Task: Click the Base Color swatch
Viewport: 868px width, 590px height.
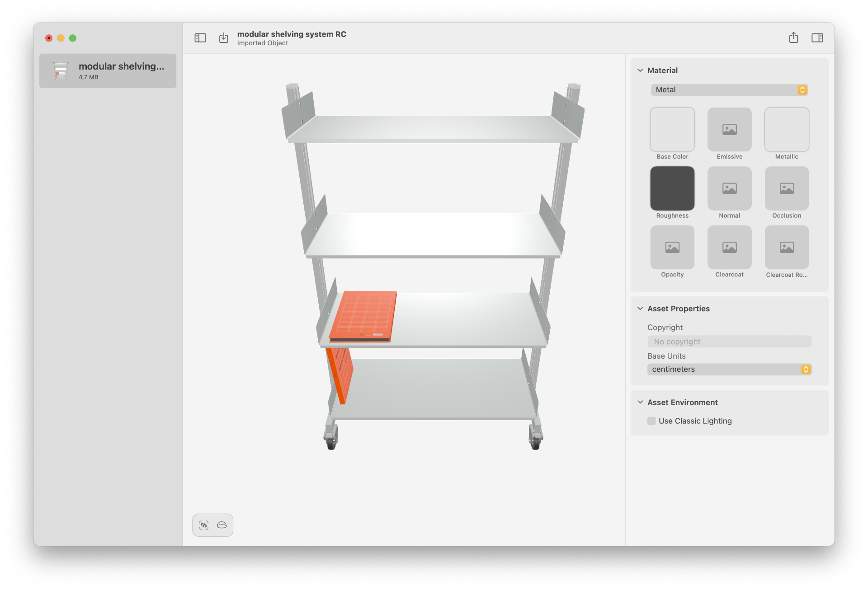Action: point(672,130)
